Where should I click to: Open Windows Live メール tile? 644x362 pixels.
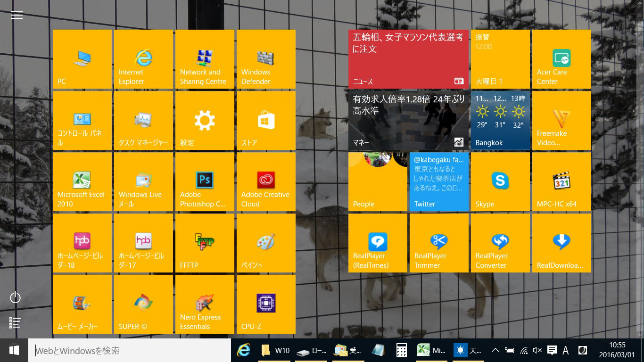coord(143,181)
